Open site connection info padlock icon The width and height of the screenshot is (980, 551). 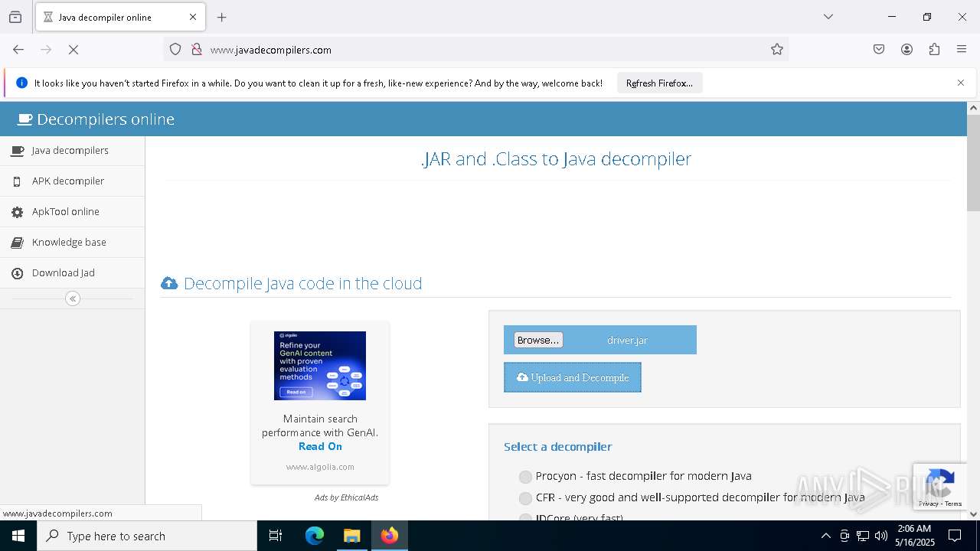[x=197, y=50]
